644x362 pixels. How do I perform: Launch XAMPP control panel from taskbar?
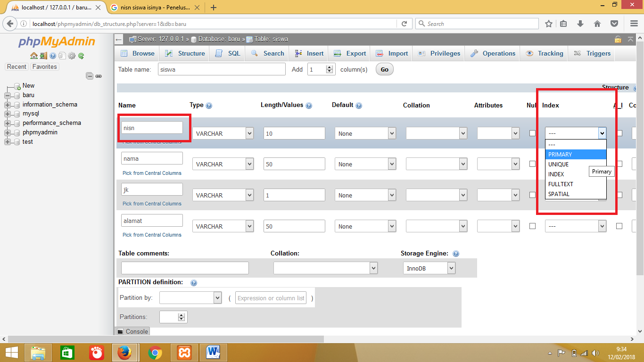(184, 352)
